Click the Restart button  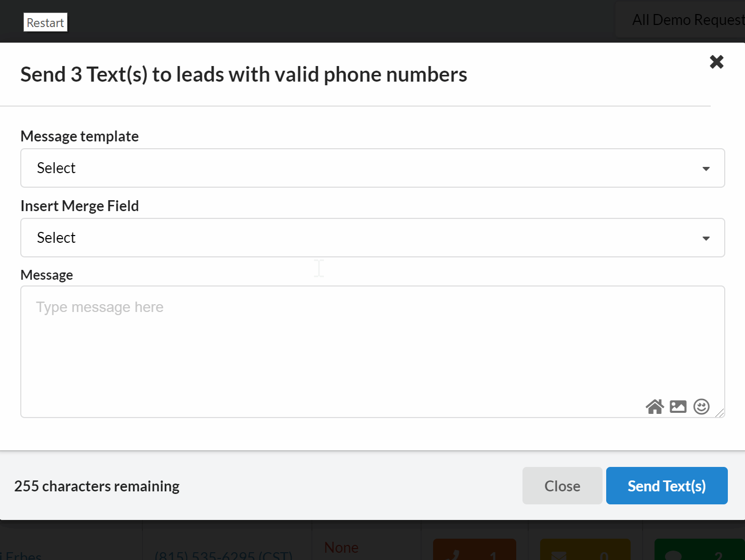(45, 23)
